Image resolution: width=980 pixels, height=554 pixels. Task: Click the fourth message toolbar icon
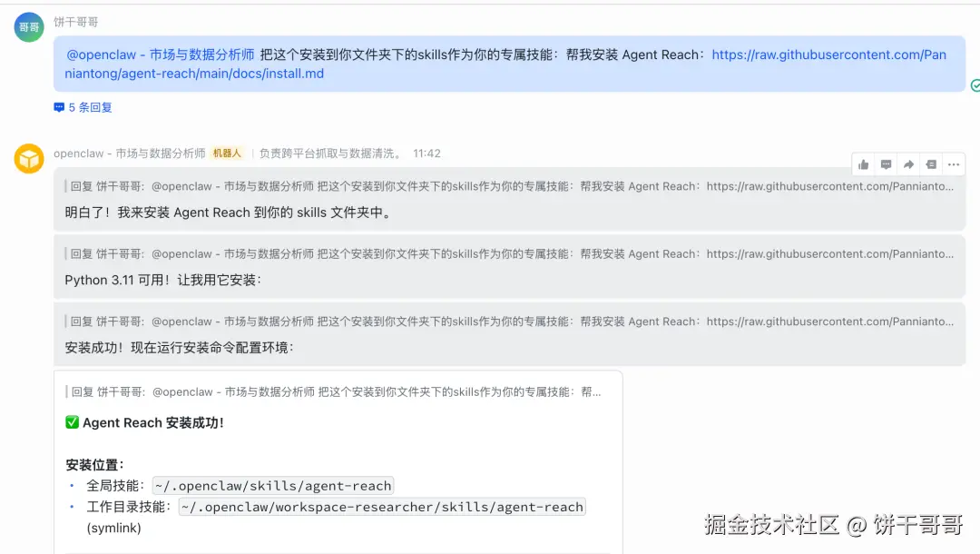[931, 164]
